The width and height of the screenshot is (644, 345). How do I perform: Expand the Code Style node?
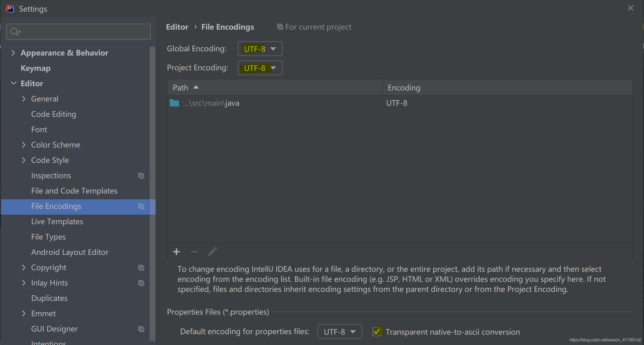pos(24,160)
